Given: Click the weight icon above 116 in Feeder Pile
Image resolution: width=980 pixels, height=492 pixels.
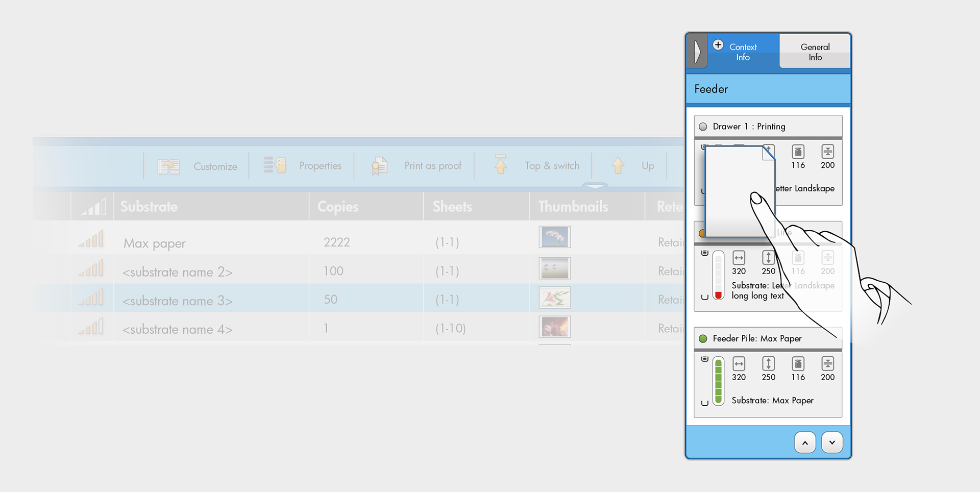Looking at the screenshot, I should pyautogui.click(x=798, y=363).
